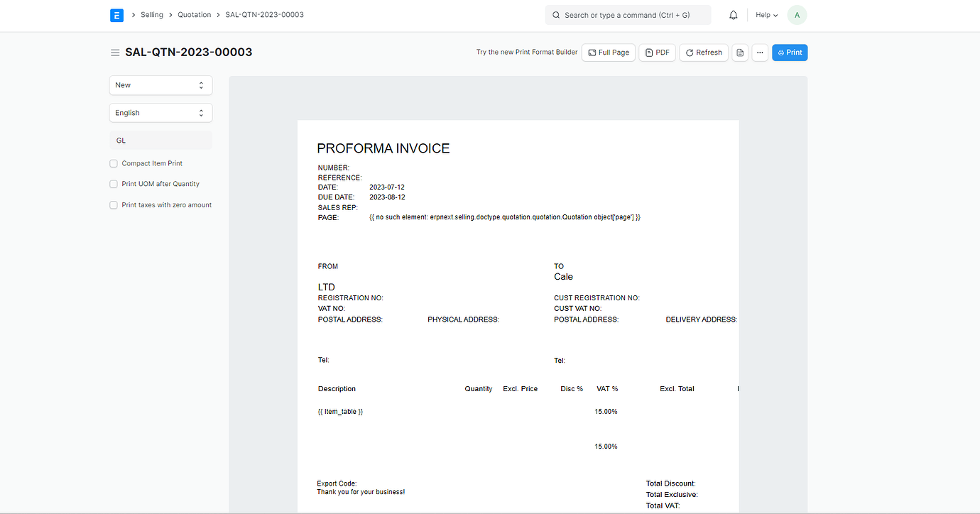
Task: Click the SAL-QTN-2023-00003 page title
Action: click(x=189, y=53)
